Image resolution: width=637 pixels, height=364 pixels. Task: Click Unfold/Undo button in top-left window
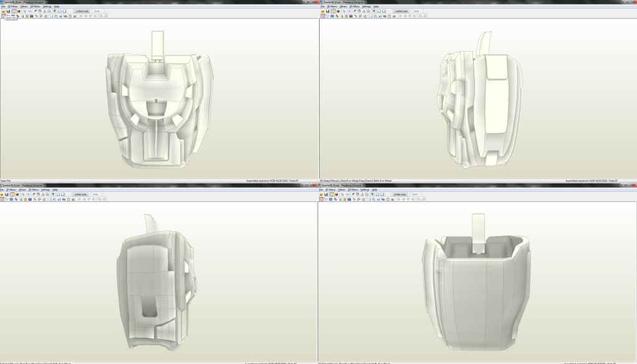click(82, 11)
